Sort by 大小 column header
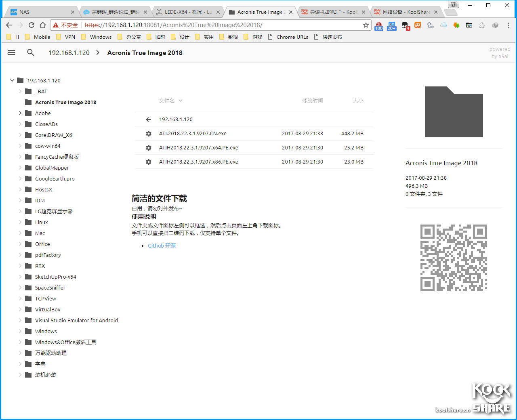Screen dimensions: 517x420 [x=358, y=101]
